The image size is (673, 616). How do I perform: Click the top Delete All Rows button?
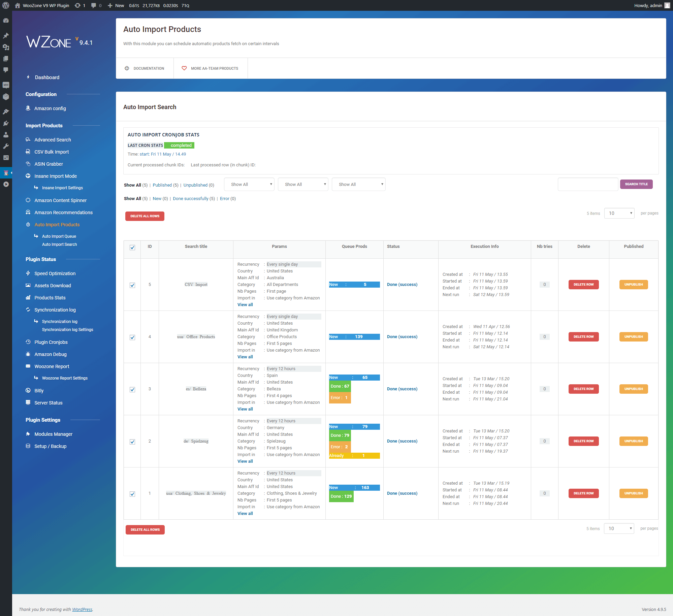[x=145, y=216]
